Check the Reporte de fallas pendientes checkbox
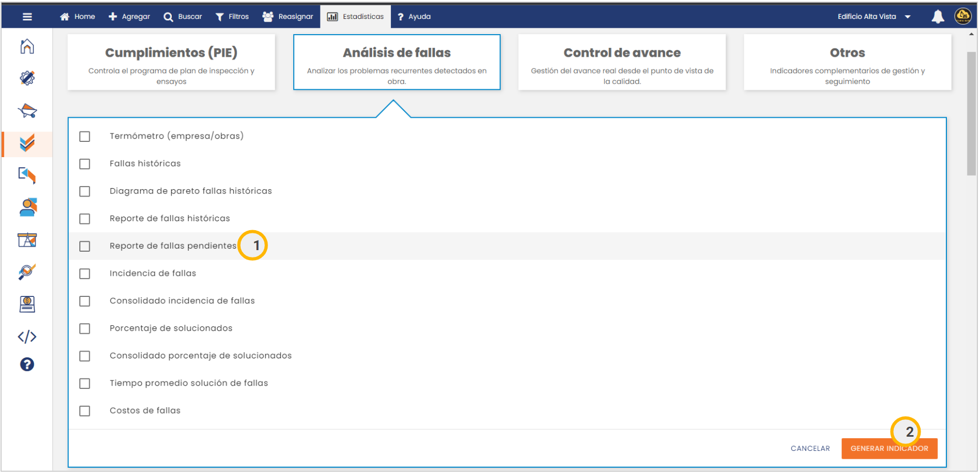 (85, 246)
